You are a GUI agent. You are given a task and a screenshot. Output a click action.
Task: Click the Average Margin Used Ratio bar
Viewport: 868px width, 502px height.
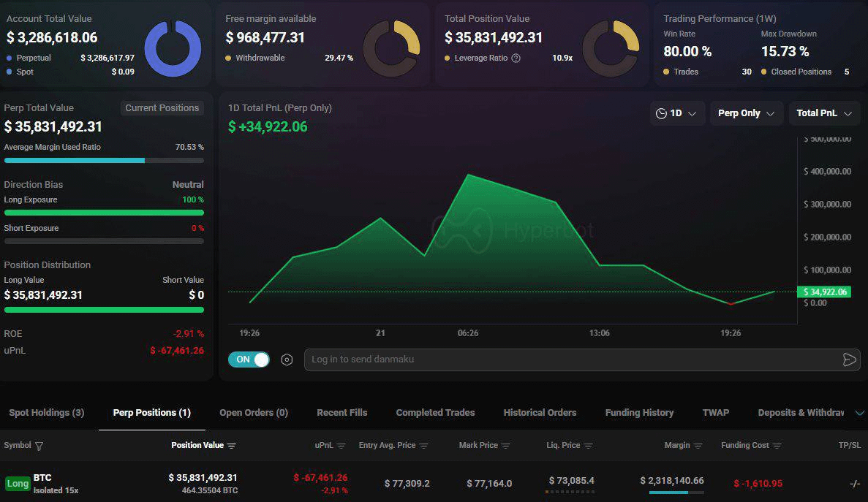(104, 160)
